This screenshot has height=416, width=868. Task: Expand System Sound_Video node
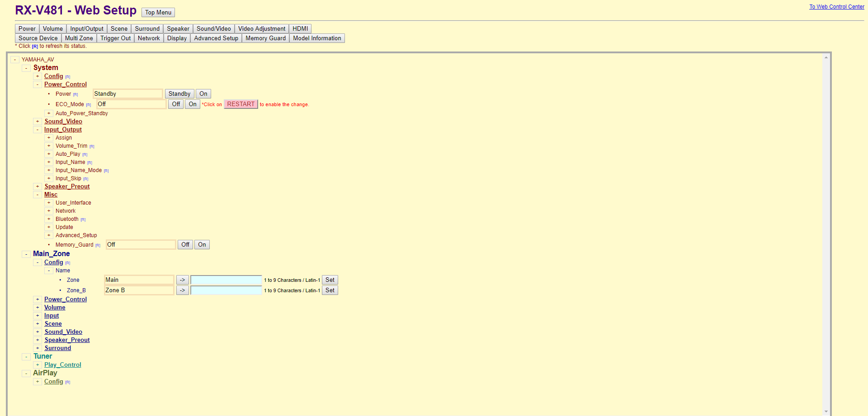pyautogui.click(x=38, y=122)
